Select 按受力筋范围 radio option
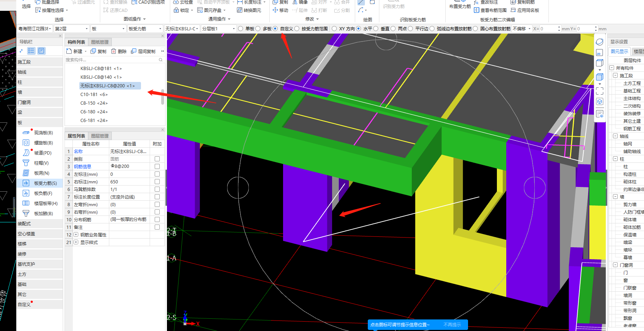Screen dimensions: 644x331 pyautogui.click(x=297, y=29)
